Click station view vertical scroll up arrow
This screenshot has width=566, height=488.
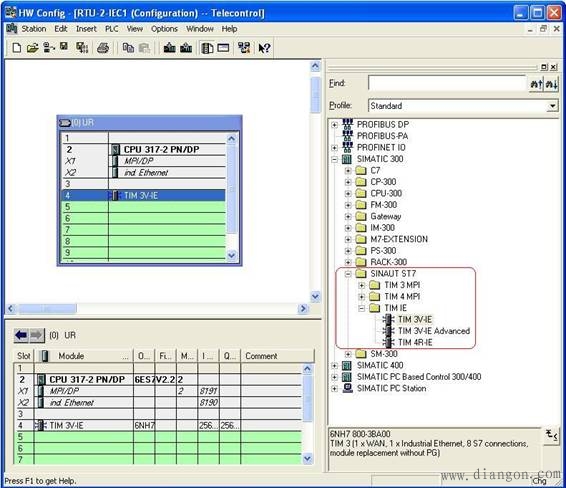click(315, 66)
